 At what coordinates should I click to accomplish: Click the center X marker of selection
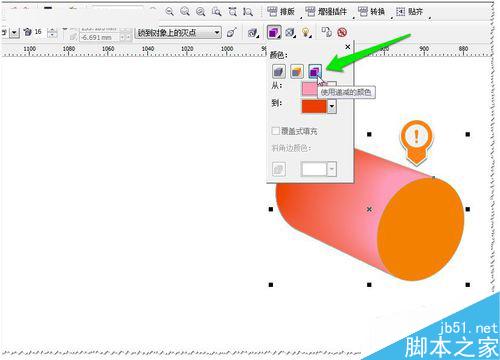coord(369,209)
